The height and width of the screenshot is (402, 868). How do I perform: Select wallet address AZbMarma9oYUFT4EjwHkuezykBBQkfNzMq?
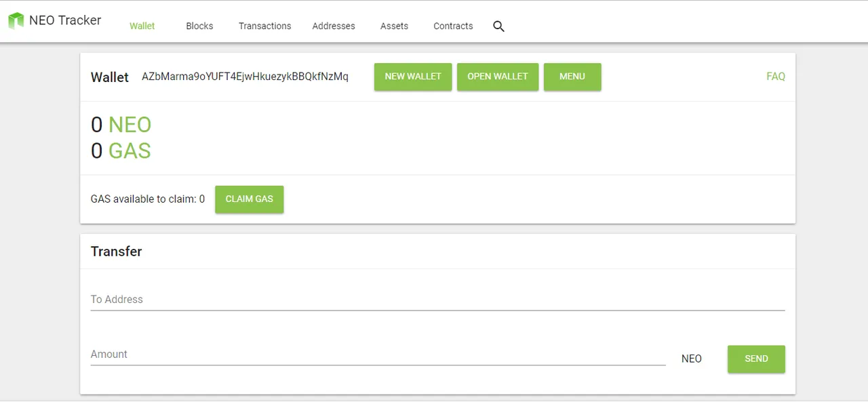[245, 77]
